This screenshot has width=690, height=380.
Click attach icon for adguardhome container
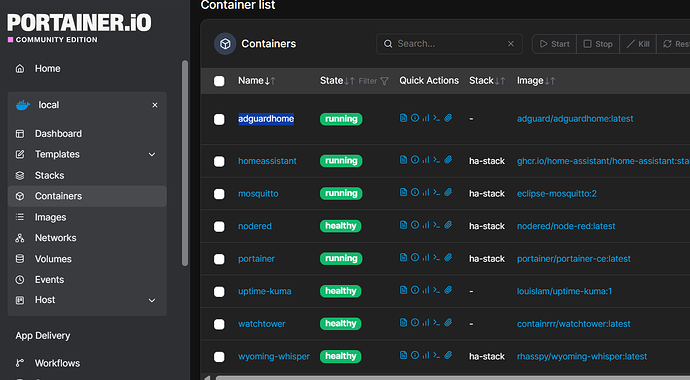point(448,118)
